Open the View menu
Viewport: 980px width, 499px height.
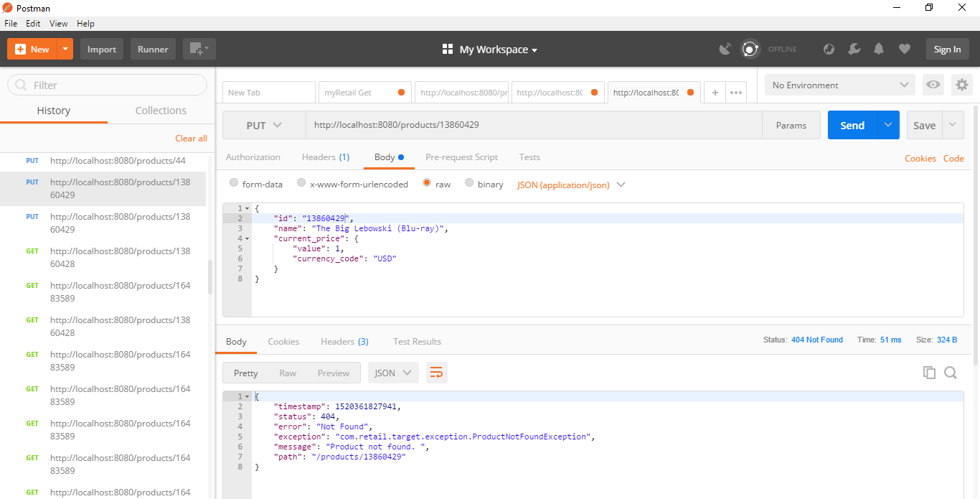(x=59, y=24)
